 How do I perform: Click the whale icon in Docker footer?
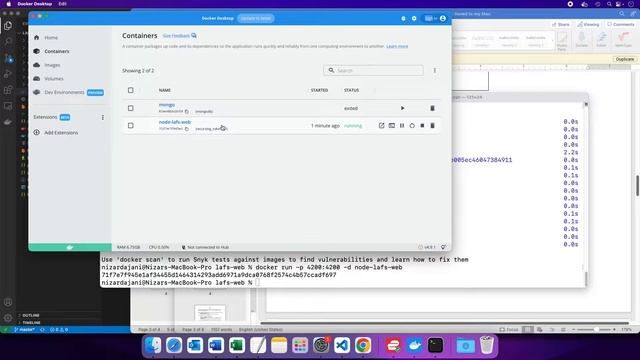pyautogui.click(x=70, y=247)
